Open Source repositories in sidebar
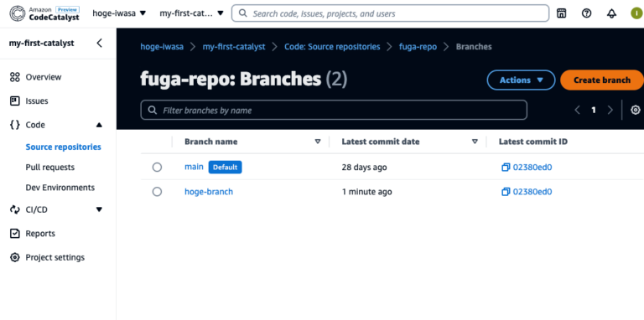The height and width of the screenshot is (320, 644). (x=63, y=147)
